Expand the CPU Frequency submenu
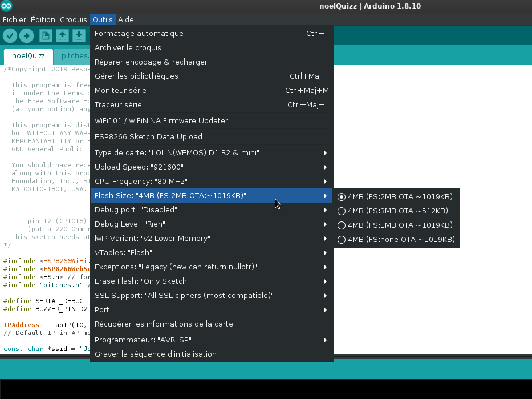The height and width of the screenshot is (399, 532). coord(212,182)
